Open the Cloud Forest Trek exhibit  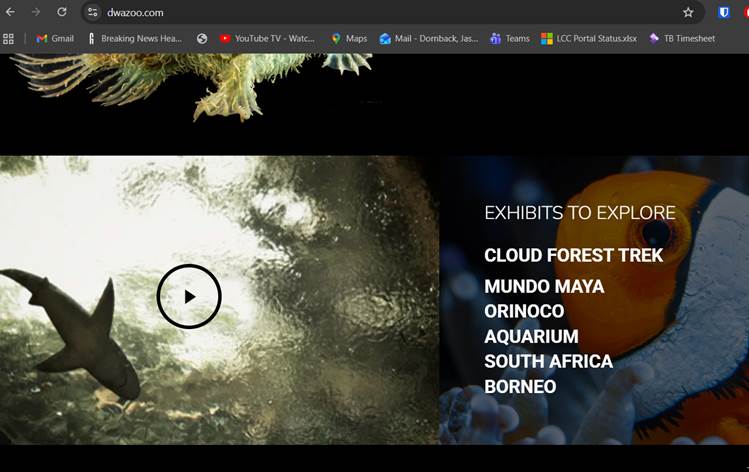[573, 256]
